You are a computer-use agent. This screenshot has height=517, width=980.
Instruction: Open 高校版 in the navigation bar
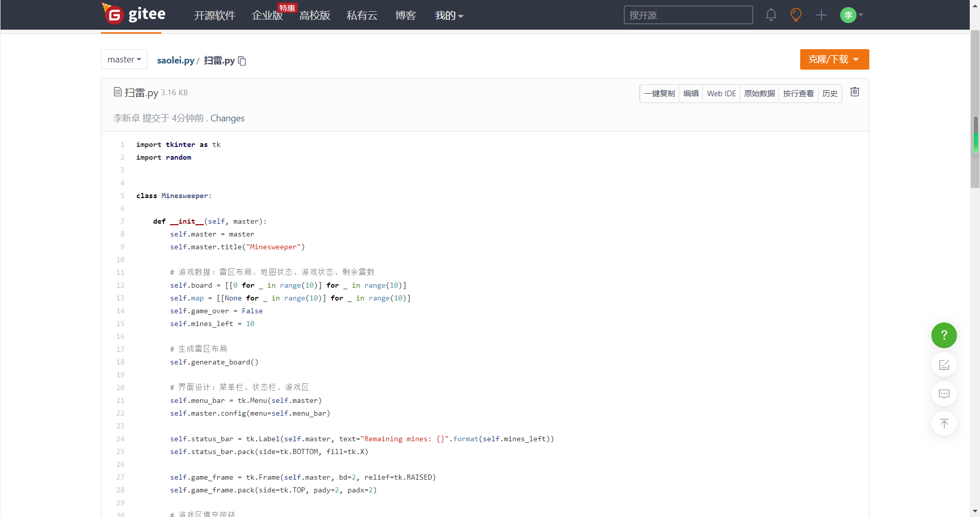pyautogui.click(x=315, y=15)
